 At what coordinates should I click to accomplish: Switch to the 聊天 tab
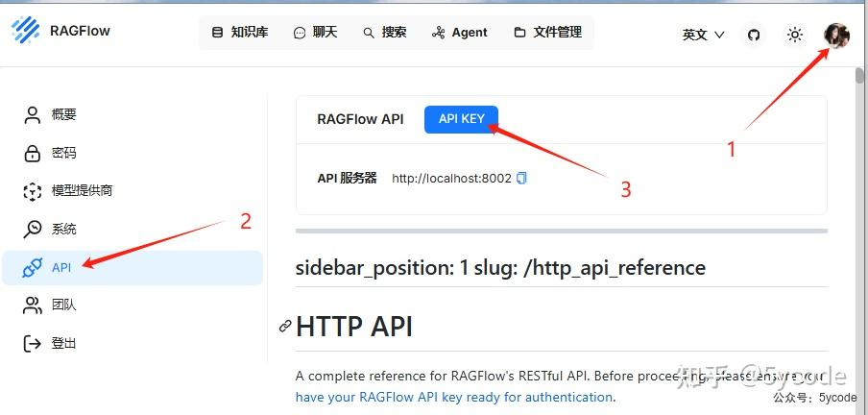click(x=316, y=33)
